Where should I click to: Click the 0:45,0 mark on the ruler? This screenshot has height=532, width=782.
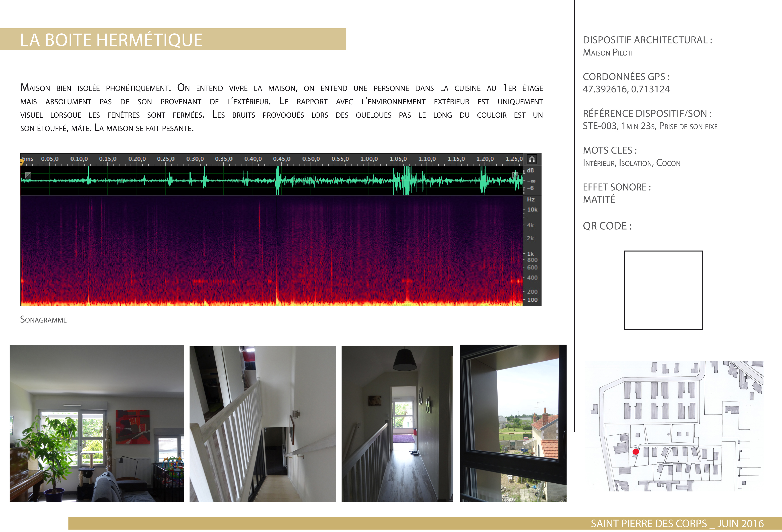pyautogui.click(x=282, y=159)
